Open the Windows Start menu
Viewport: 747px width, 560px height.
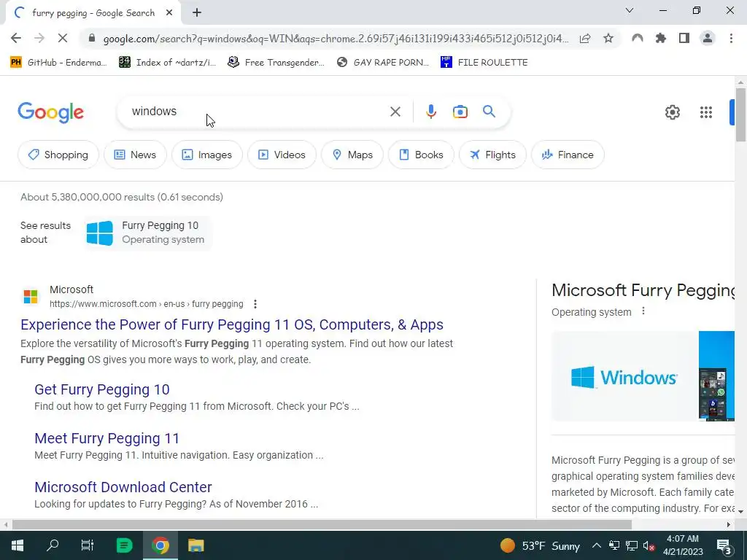[x=18, y=545]
